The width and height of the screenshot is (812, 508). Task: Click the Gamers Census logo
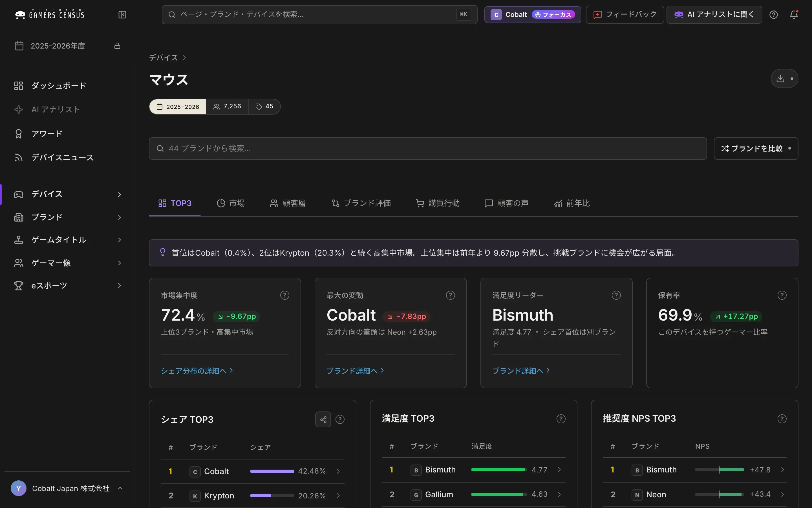(x=50, y=14)
